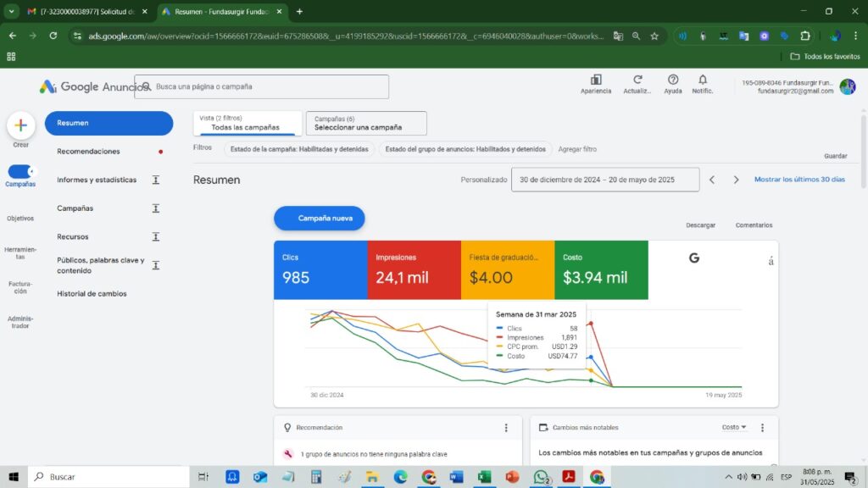
Task: Click Mostrar los últimos 30 días link
Action: [799, 180]
